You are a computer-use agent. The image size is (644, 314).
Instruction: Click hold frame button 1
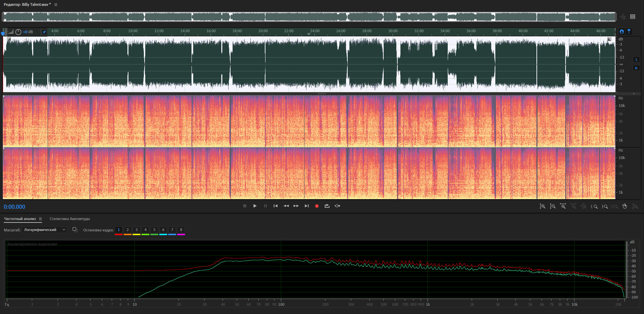point(119,230)
